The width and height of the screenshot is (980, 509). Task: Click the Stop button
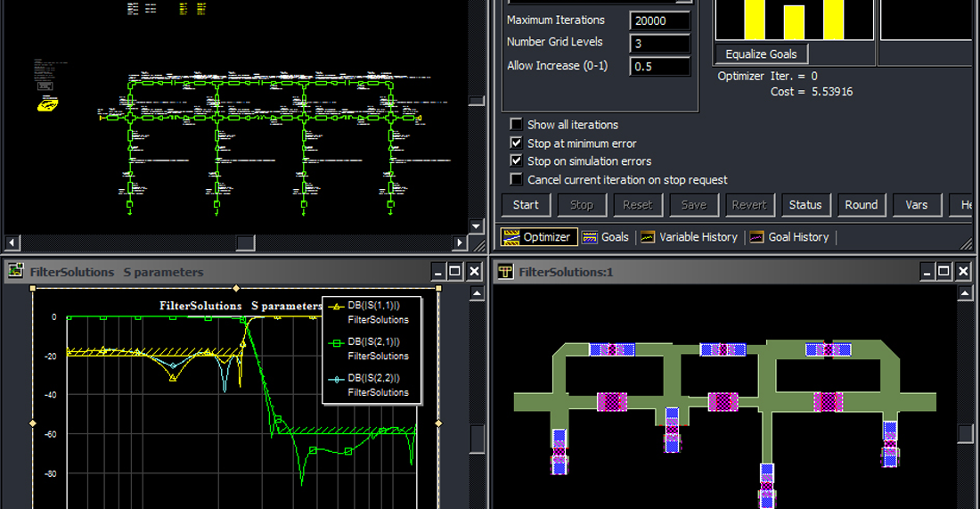click(x=581, y=204)
